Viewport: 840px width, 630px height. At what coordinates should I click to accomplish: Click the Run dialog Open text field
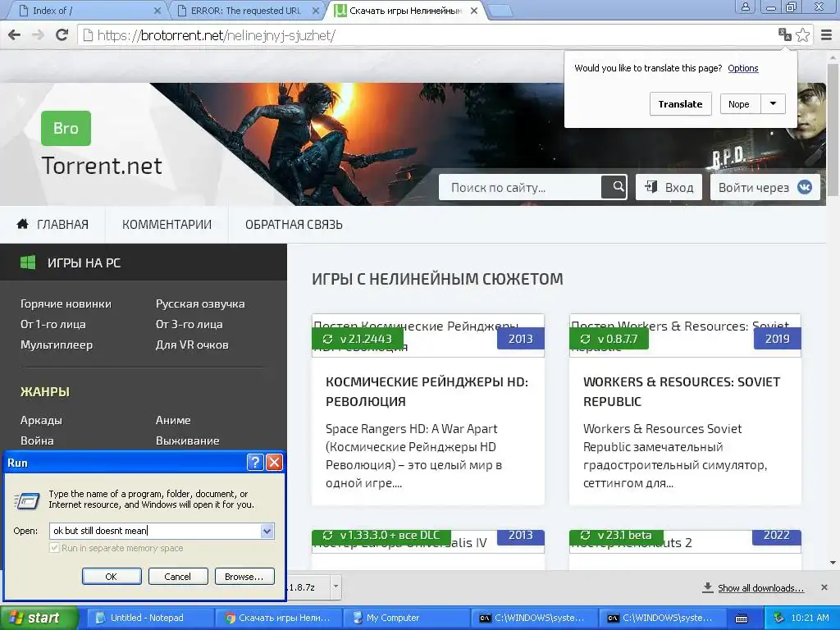[x=155, y=531]
